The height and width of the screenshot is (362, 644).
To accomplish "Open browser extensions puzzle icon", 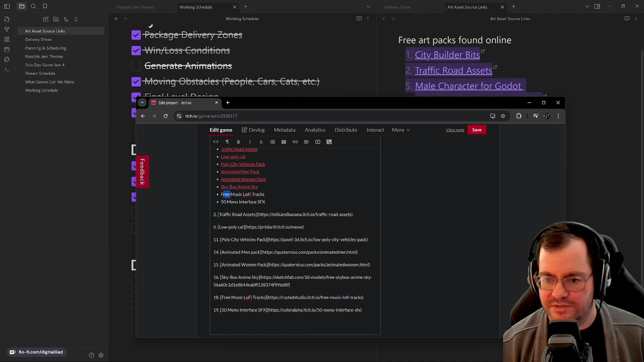I will 519,116.
